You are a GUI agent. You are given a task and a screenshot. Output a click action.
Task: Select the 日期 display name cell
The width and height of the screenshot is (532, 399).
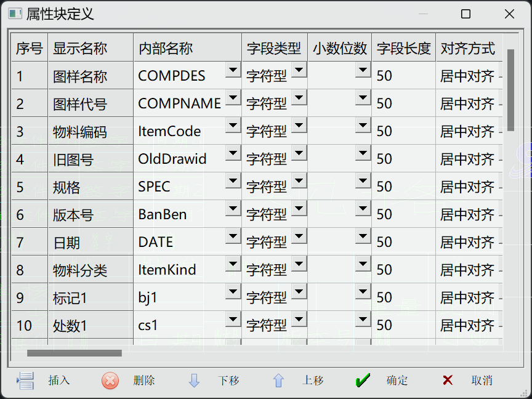tap(91, 242)
